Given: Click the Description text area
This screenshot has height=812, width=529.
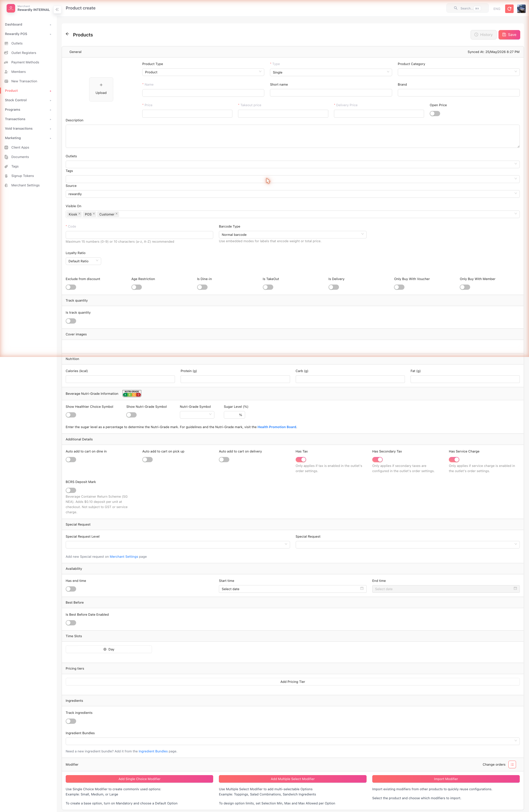Looking at the screenshot, I should (292, 136).
